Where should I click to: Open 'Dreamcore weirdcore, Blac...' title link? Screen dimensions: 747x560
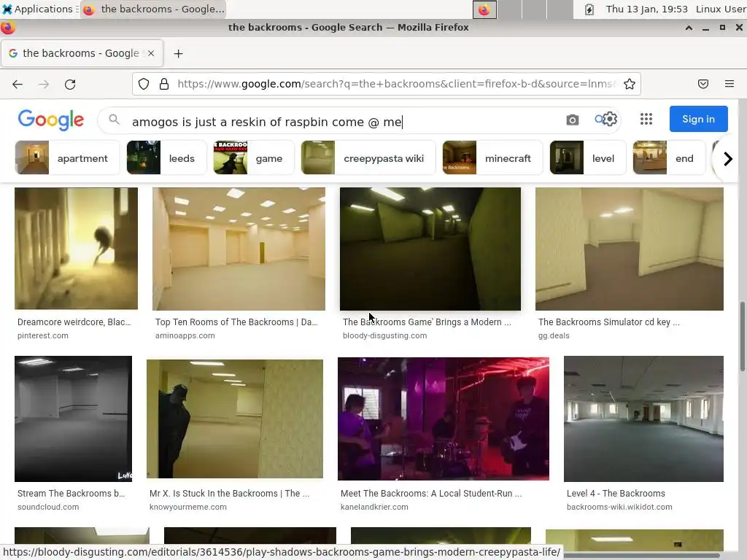74,322
